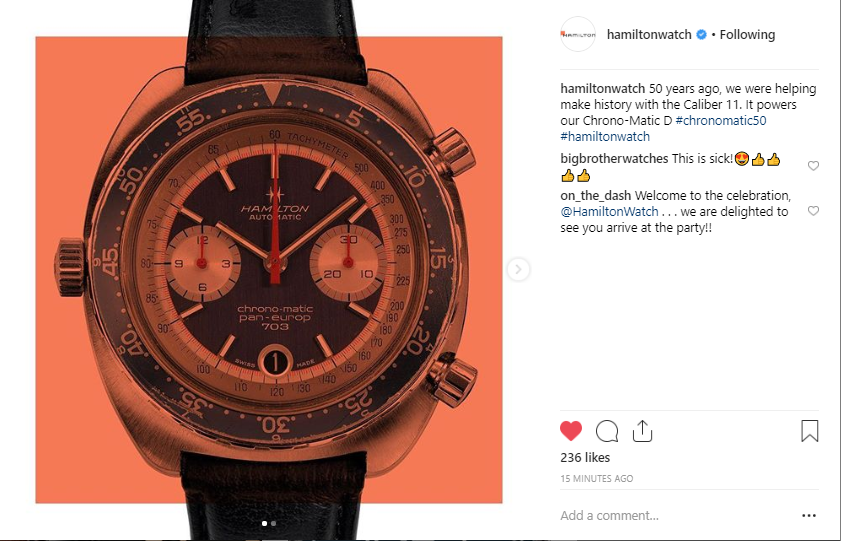Click the verified badge icon
The height and width of the screenshot is (541, 841).
tap(701, 35)
